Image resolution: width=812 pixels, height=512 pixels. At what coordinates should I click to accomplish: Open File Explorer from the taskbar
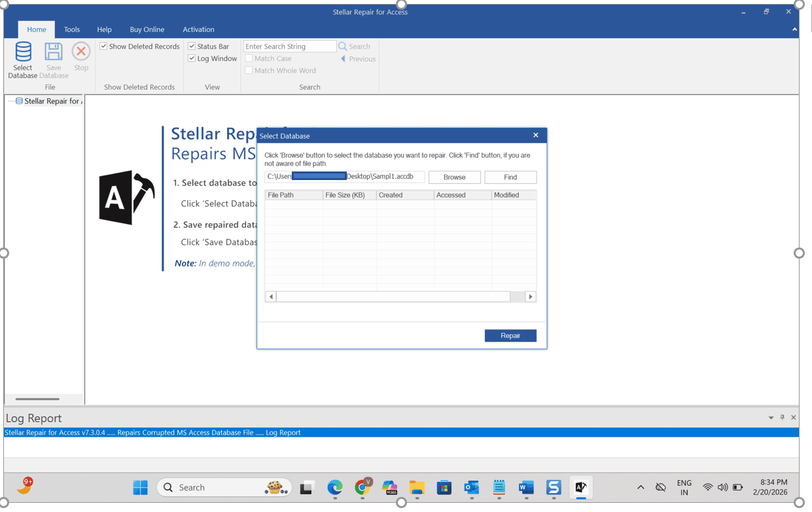click(x=417, y=488)
